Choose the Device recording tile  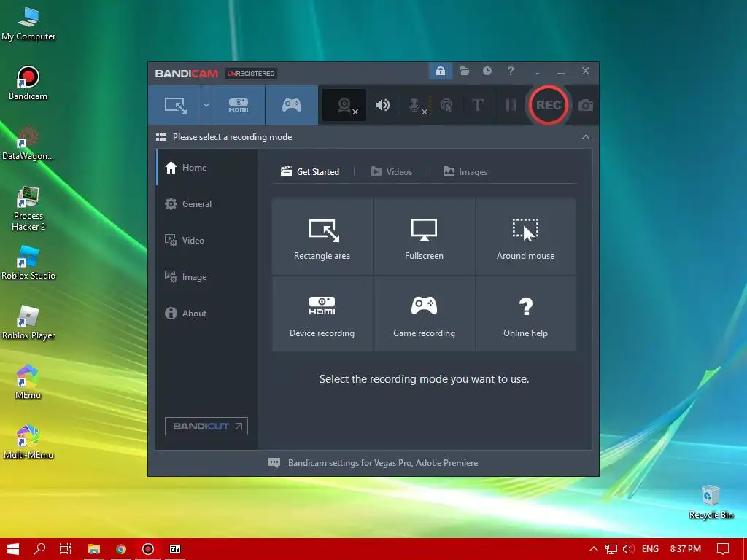tap(322, 314)
